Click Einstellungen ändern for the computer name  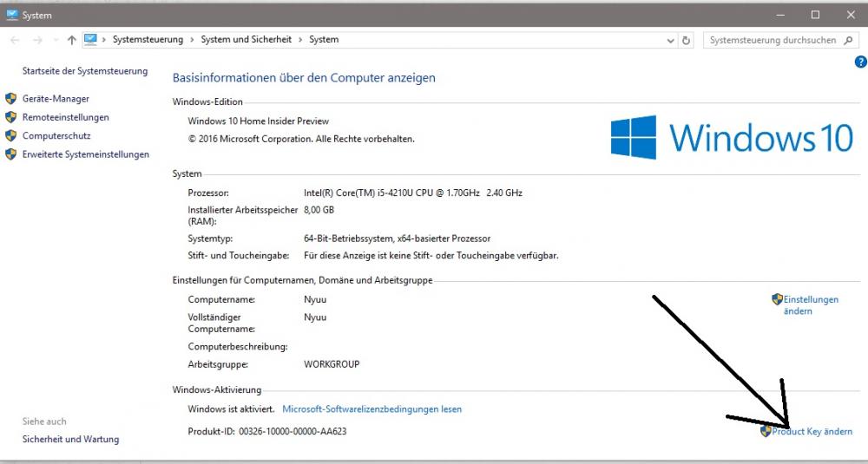coord(811,304)
